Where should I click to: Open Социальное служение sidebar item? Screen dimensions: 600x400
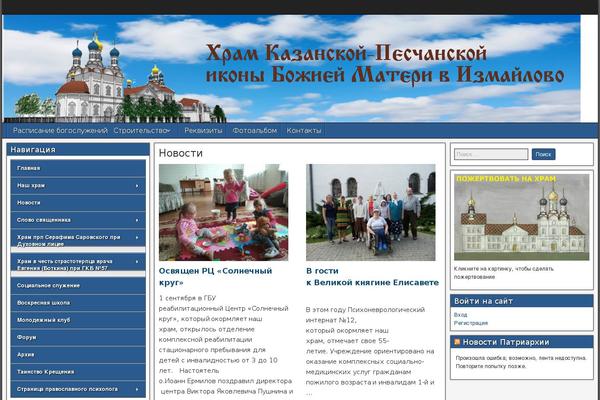click(78, 286)
